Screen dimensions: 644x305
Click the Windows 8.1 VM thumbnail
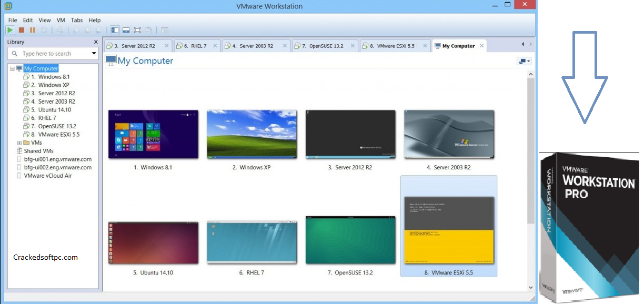[x=153, y=135]
